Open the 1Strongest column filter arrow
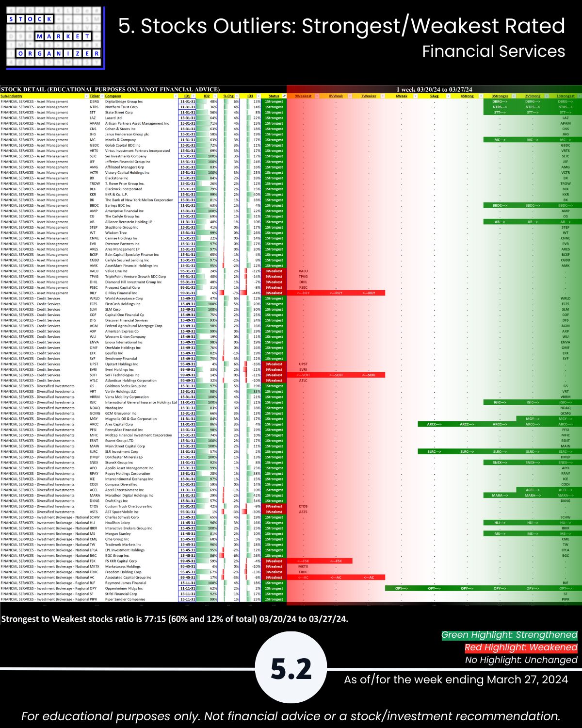 (580, 96)
